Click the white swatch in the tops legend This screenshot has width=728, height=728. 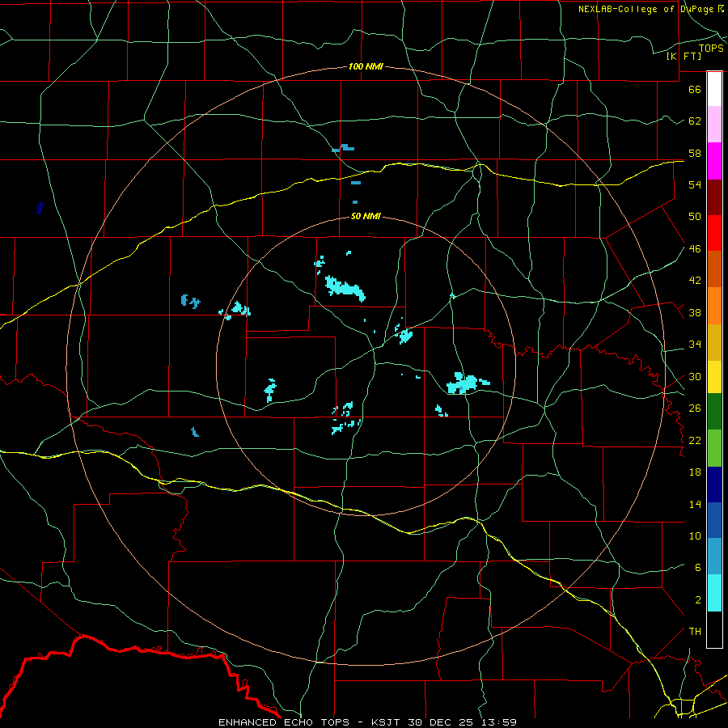[714, 89]
